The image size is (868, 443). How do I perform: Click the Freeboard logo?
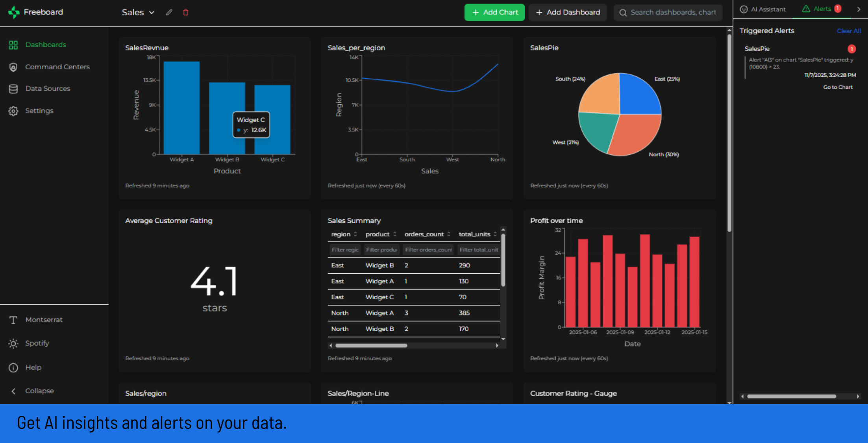click(36, 12)
